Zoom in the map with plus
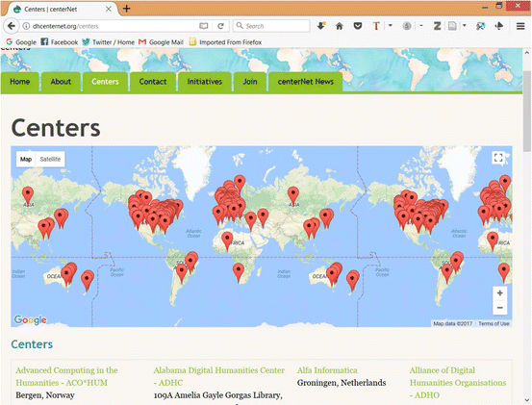 pos(499,293)
